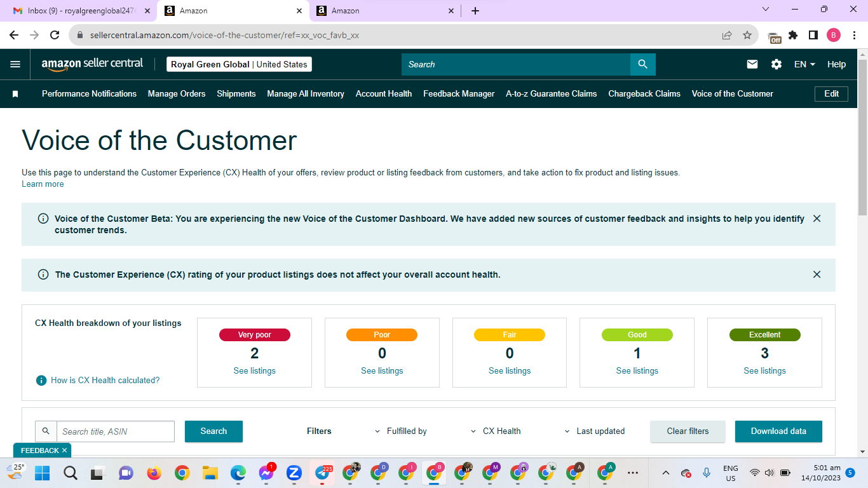The height and width of the screenshot is (488, 868).
Task: Open the tab search chevron in Chrome
Action: click(765, 10)
